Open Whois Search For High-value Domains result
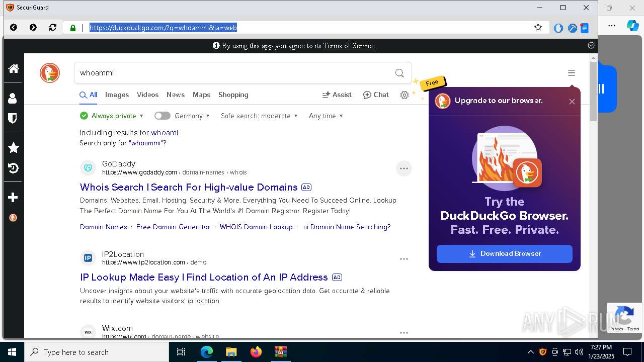The width and height of the screenshot is (644, 362). pos(189,187)
